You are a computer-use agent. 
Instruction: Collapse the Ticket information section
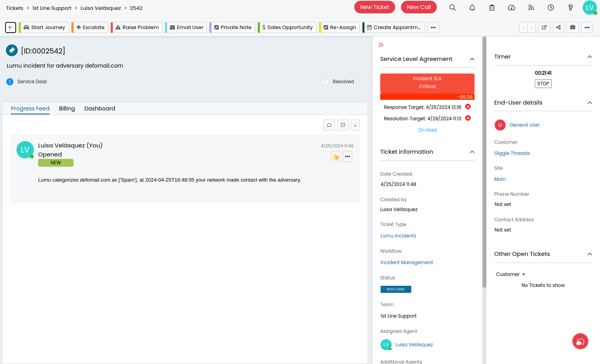pyautogui.click(x=472, y=152)
